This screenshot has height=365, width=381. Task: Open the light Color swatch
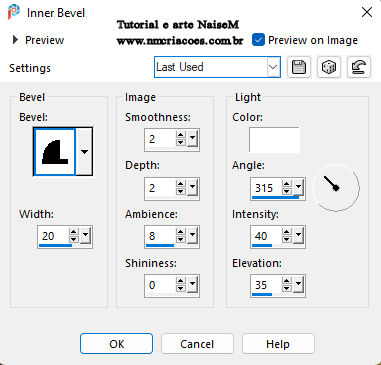tap(274, 139)
